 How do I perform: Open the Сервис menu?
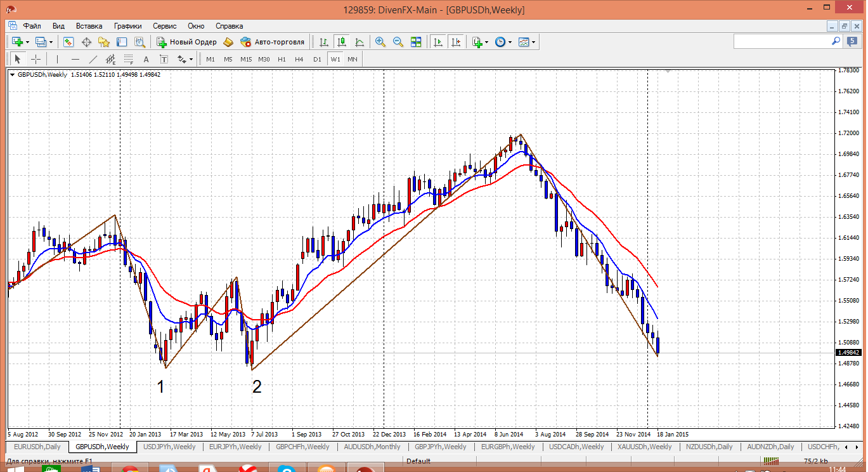tap(165, 26)
